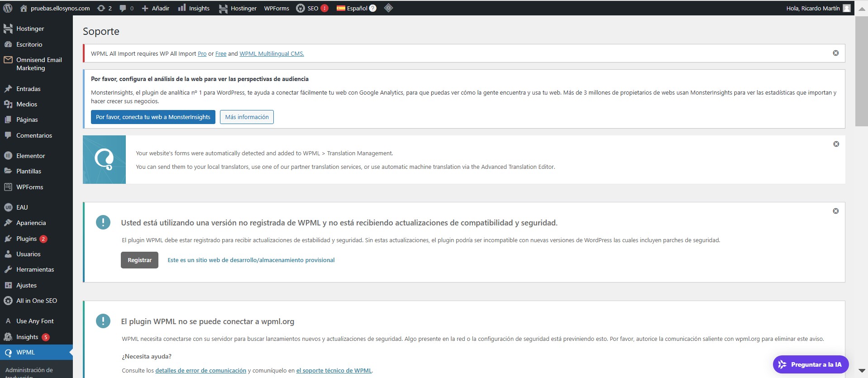Click the vertical scrollbar thumb
Viewport: 868px width, 378px height.
point(862,72)
